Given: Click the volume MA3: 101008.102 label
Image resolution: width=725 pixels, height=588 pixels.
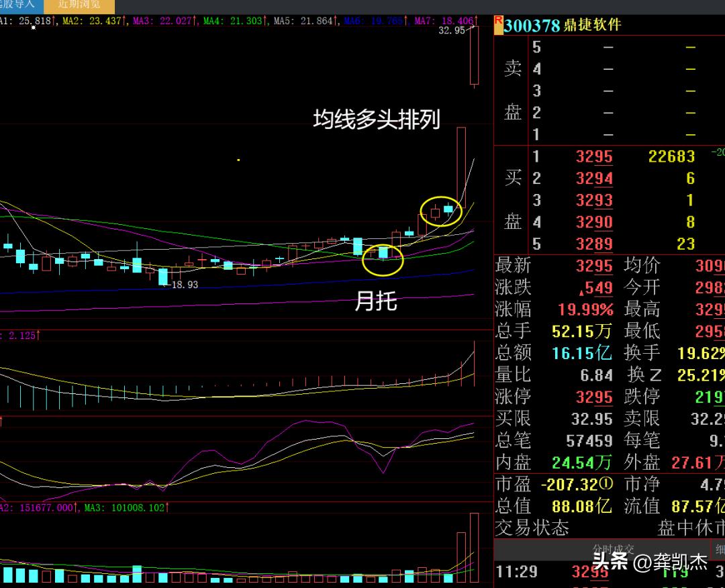Looking at the screenshot, I should point(126,507).
